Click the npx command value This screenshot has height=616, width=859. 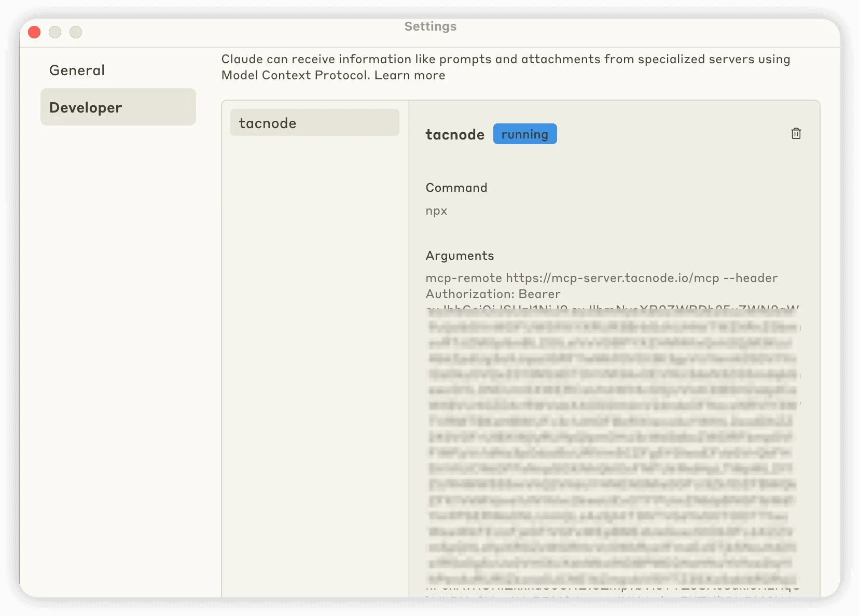point(436,211)
